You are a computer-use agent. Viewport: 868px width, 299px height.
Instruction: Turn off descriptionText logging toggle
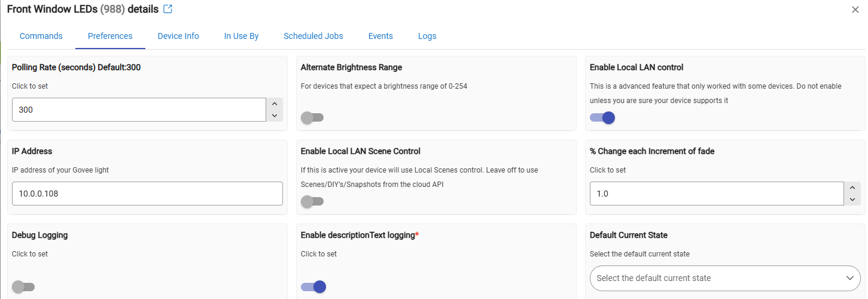pyautogui.click(x=313, y=286)
